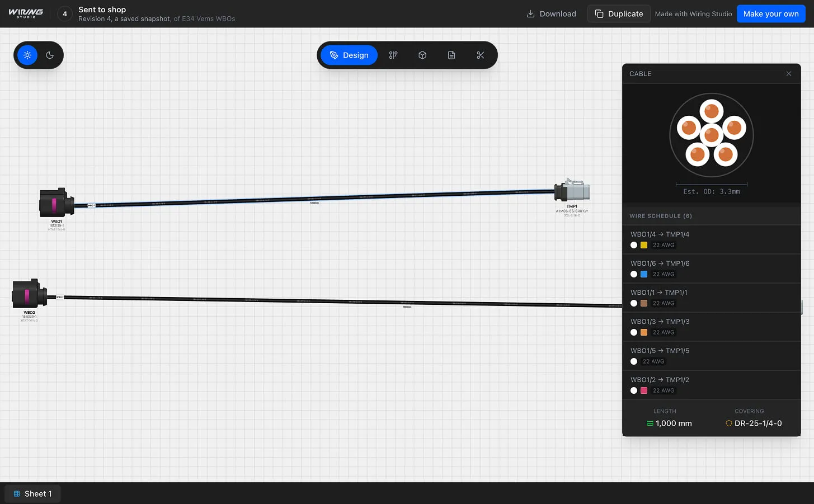Select the WBO1/5 → TMP1/5 wire row
This screenshot has height=504, width=814.
point(712,356)
